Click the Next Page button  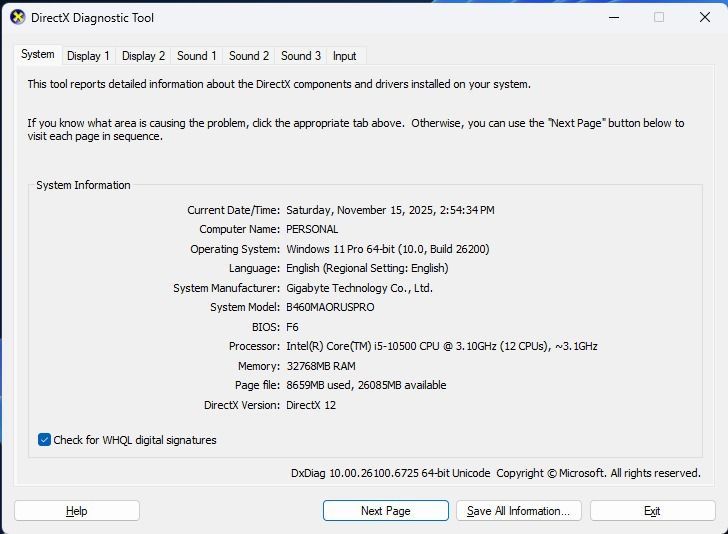point(385,511)
